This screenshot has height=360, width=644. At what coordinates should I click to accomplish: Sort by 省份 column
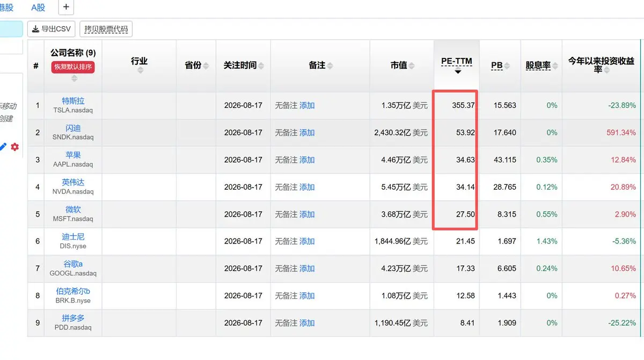tap(206, 66)
